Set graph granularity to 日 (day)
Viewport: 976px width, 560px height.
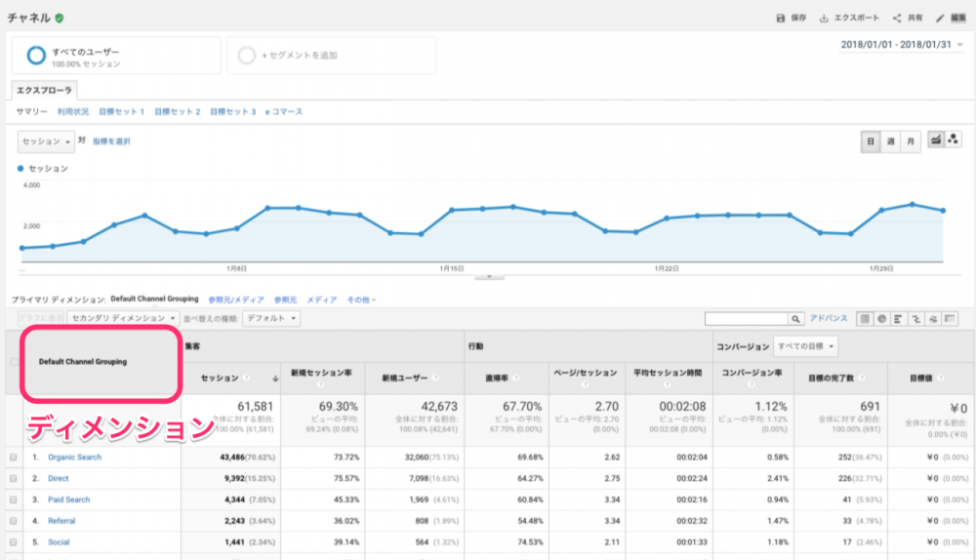click(x=871, y=141)
